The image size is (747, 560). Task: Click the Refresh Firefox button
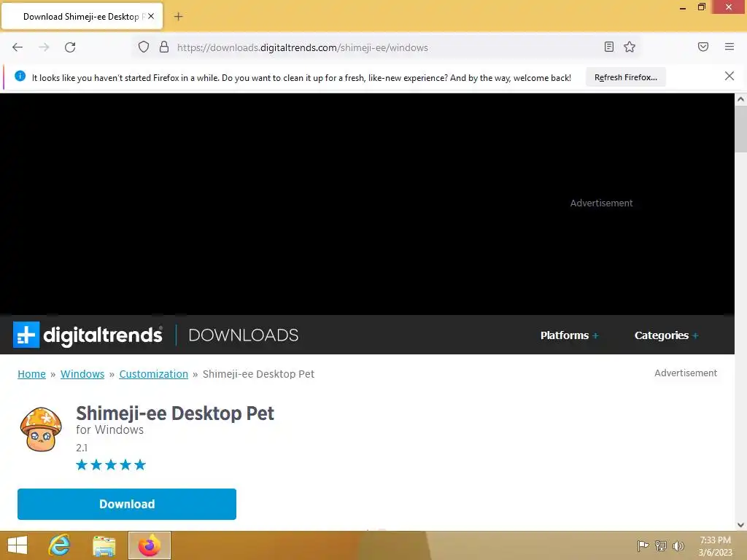click(x=625, y=77)
